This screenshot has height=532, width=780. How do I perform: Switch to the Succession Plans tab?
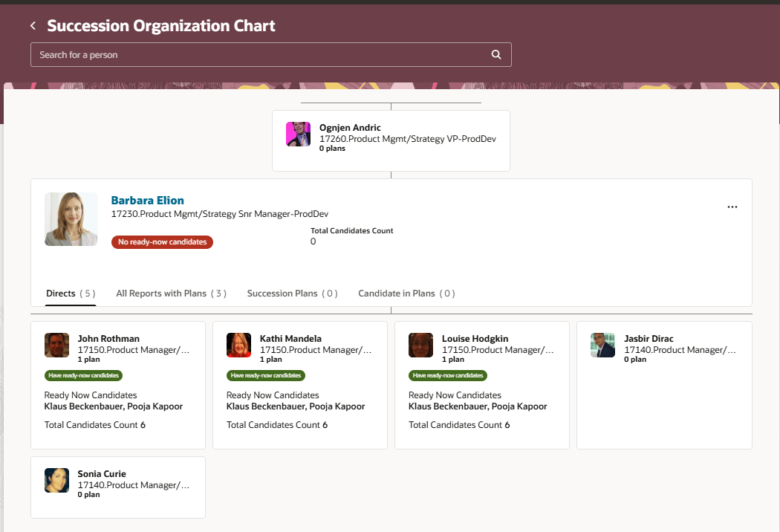292,293
